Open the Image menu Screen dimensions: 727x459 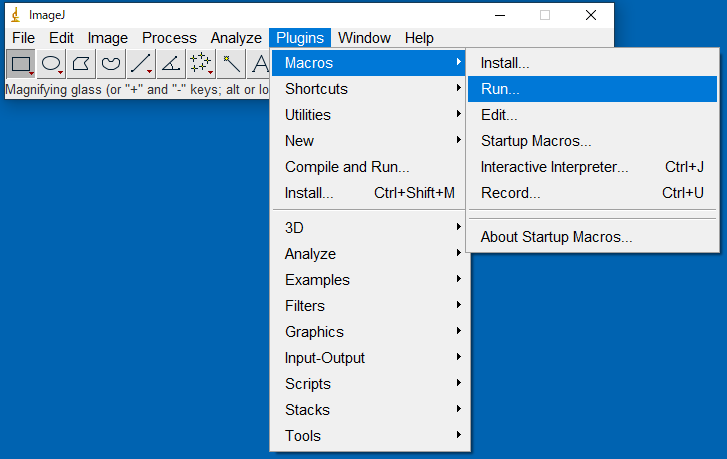108,38
